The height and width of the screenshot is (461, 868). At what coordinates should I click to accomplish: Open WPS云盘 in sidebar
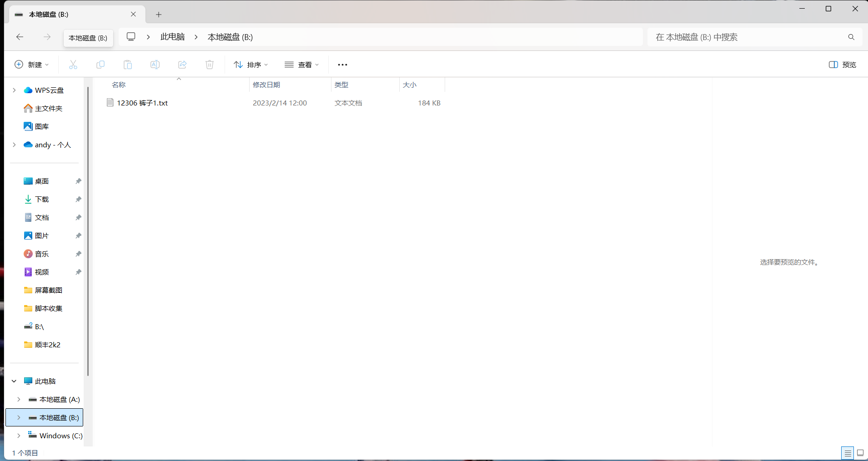pos(49,90)
